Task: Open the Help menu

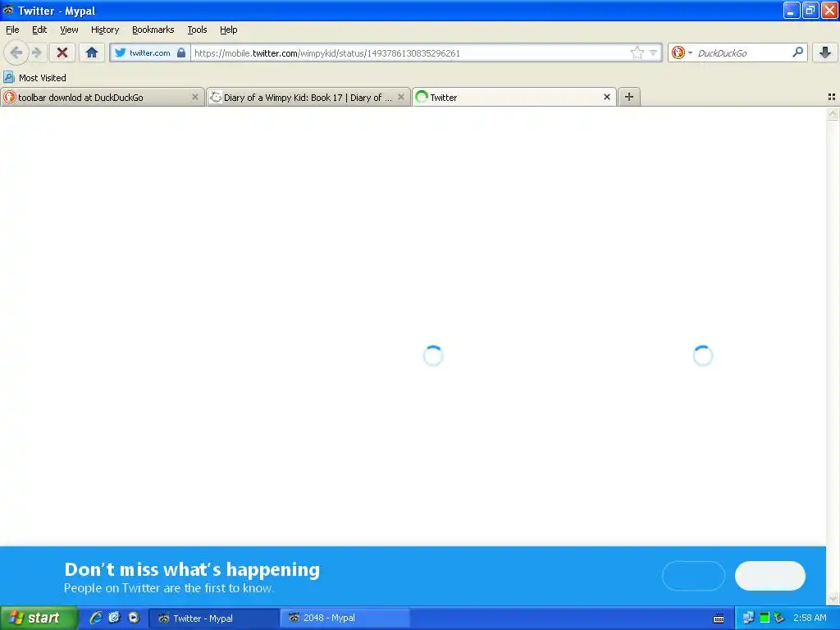Action: coord(229,30)
